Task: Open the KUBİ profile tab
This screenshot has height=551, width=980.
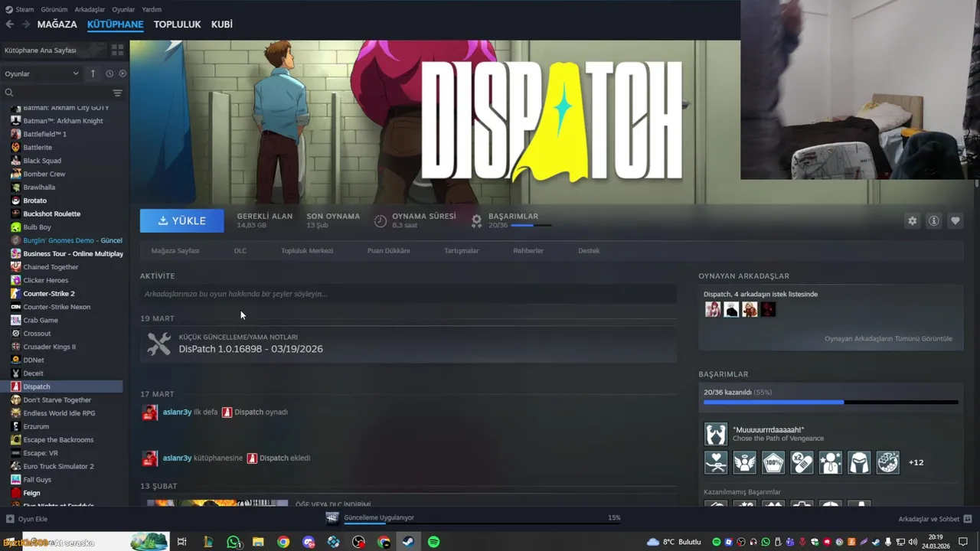Action: click(222, 24)
